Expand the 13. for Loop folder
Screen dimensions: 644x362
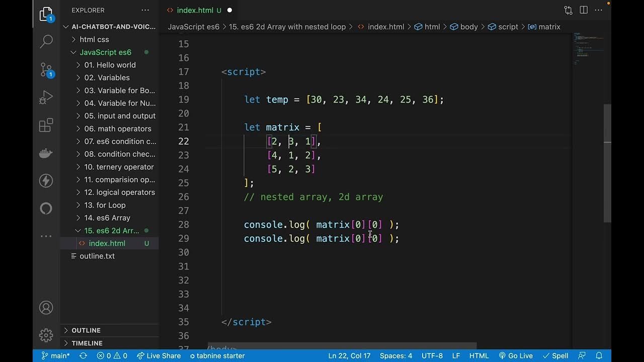pos(109,205)
